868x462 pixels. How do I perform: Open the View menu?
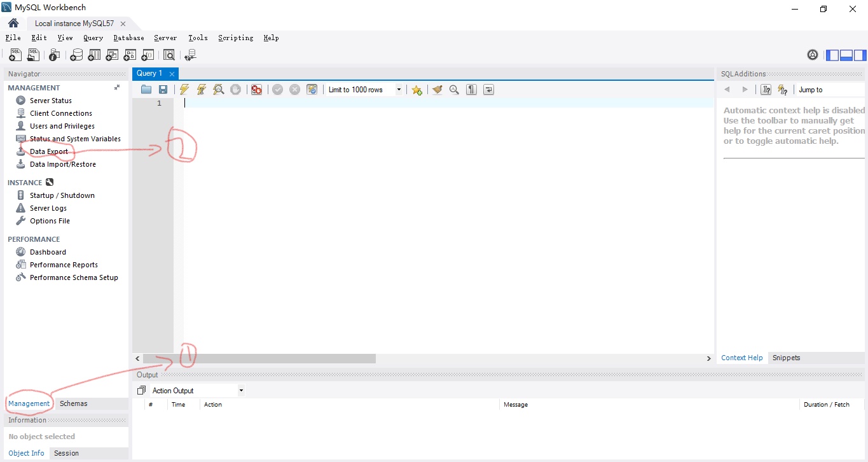pos(65,38)
